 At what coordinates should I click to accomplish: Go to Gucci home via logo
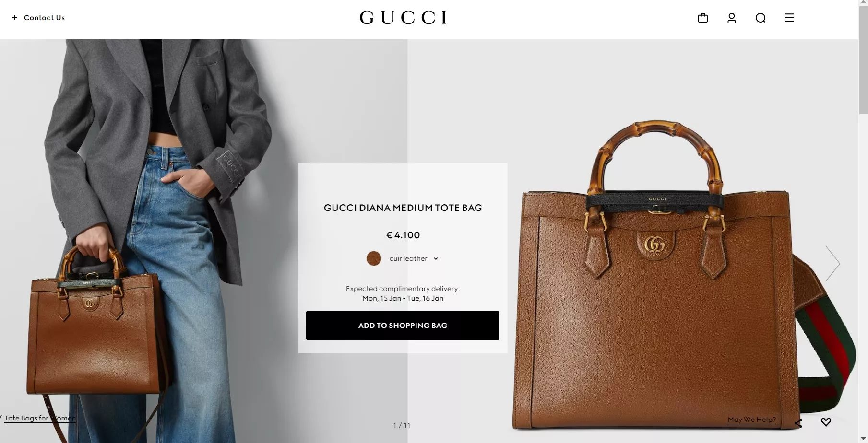click(x=403, y=18)
